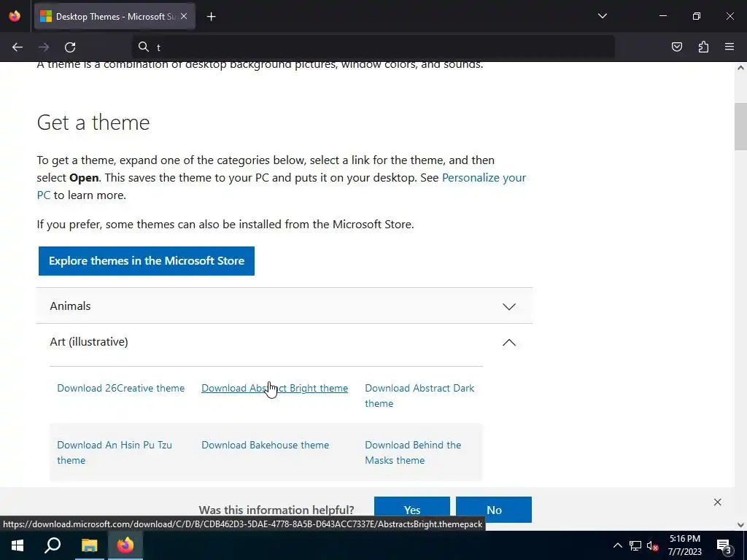
Task: Open a new browser tab
Action: [x=211, y=17]
